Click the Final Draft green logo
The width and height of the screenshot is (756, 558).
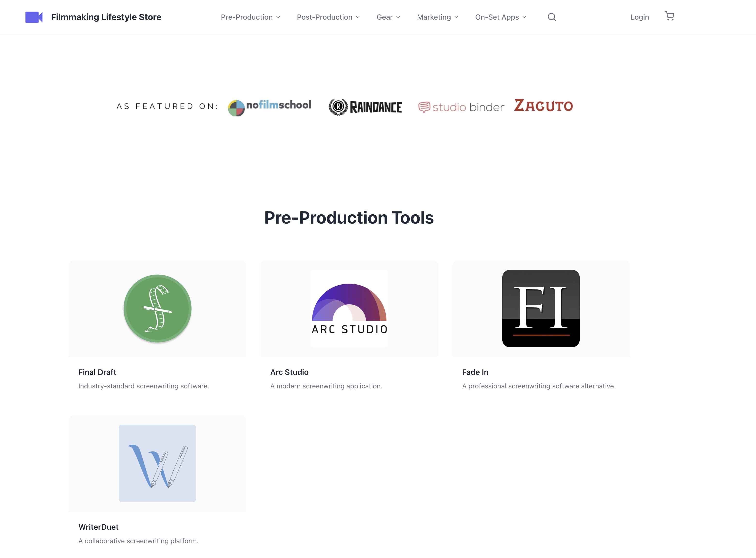[x=157, y=308]
